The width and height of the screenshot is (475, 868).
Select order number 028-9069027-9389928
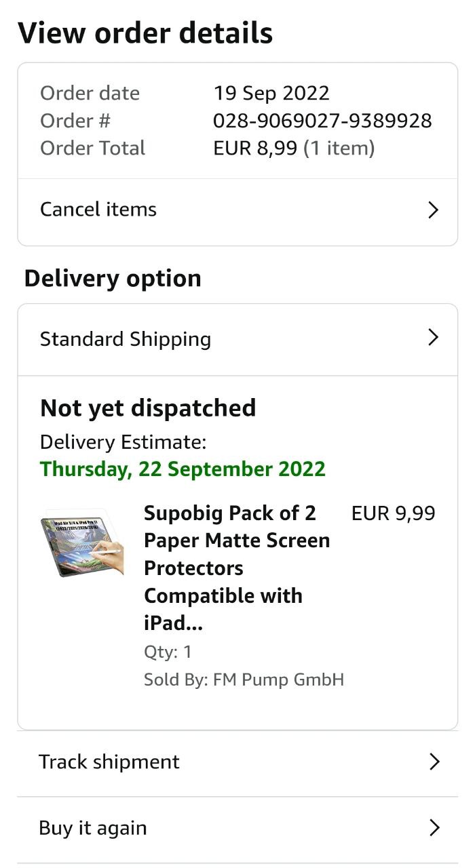coord(322,121)
